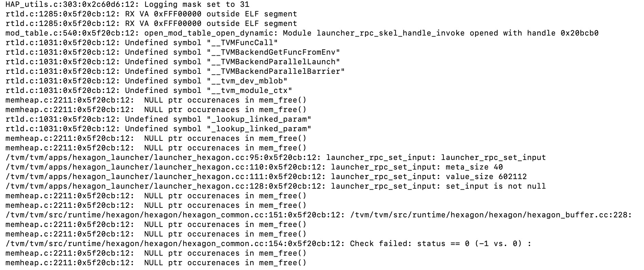Click the handle value 0x20bcb0
The image size is (644, 270).
579,33
